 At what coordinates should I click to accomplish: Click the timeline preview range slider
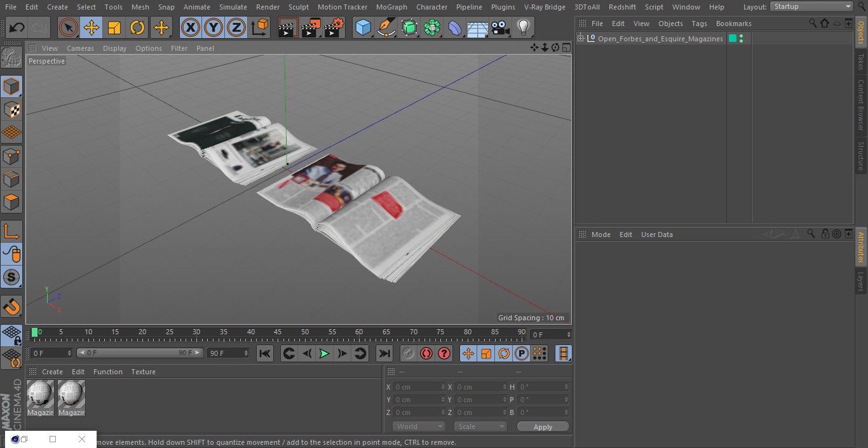140,353
